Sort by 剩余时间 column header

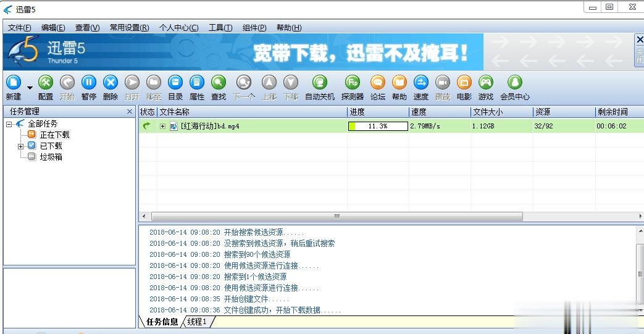(620, 112)
